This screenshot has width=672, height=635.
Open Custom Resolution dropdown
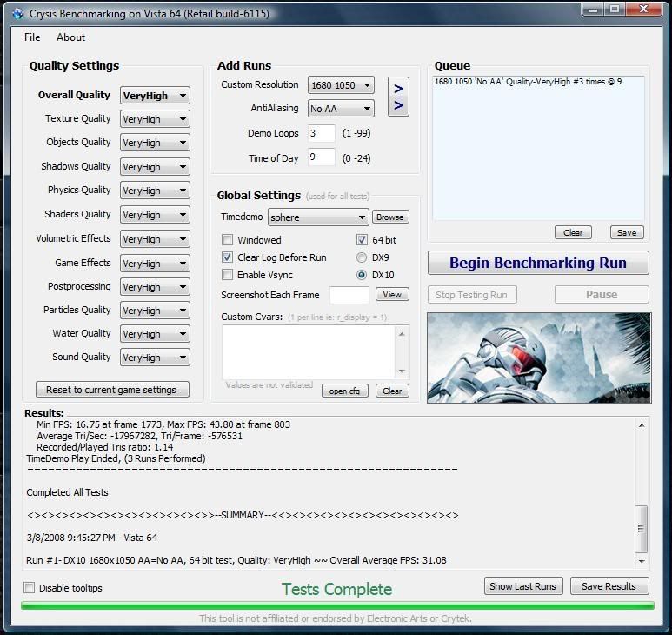pyautogui.click(x=341, y=85)
